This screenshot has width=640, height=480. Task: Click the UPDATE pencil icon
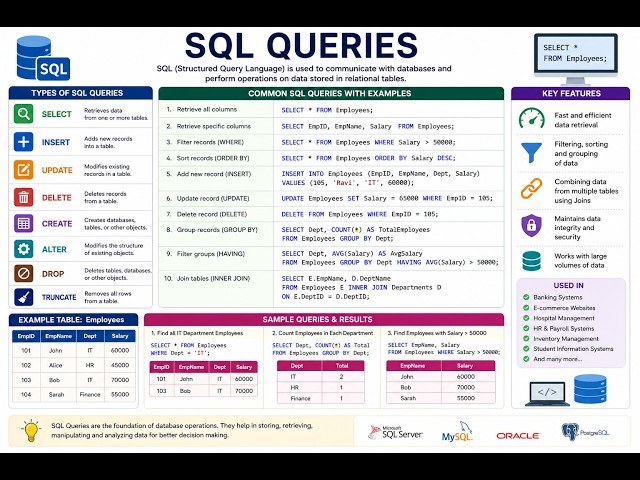pyautogui.click(x=23, y=170)
